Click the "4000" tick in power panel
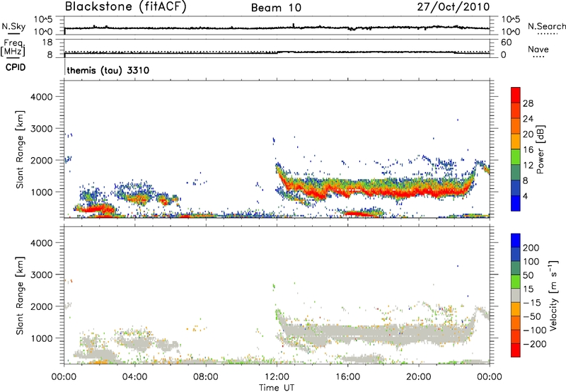566x392 pixels. click(x=42, y=97)
